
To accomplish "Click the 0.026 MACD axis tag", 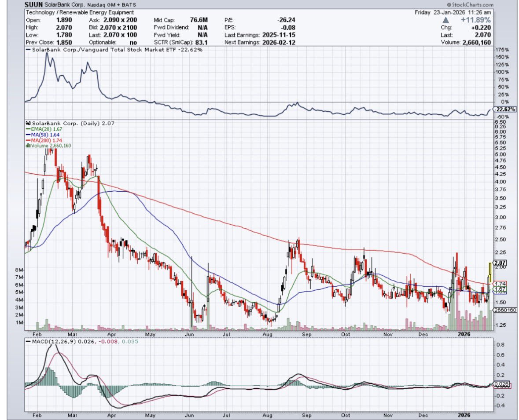I will (x=501, y=384).
